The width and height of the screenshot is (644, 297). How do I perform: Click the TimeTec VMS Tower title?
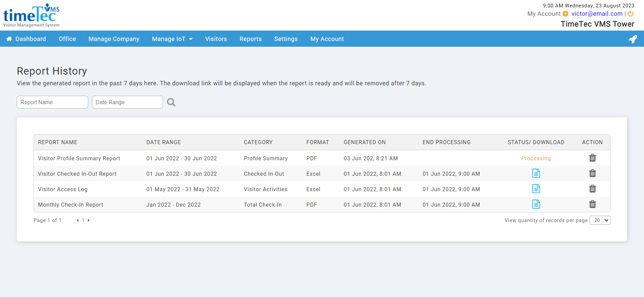point(597,24)
